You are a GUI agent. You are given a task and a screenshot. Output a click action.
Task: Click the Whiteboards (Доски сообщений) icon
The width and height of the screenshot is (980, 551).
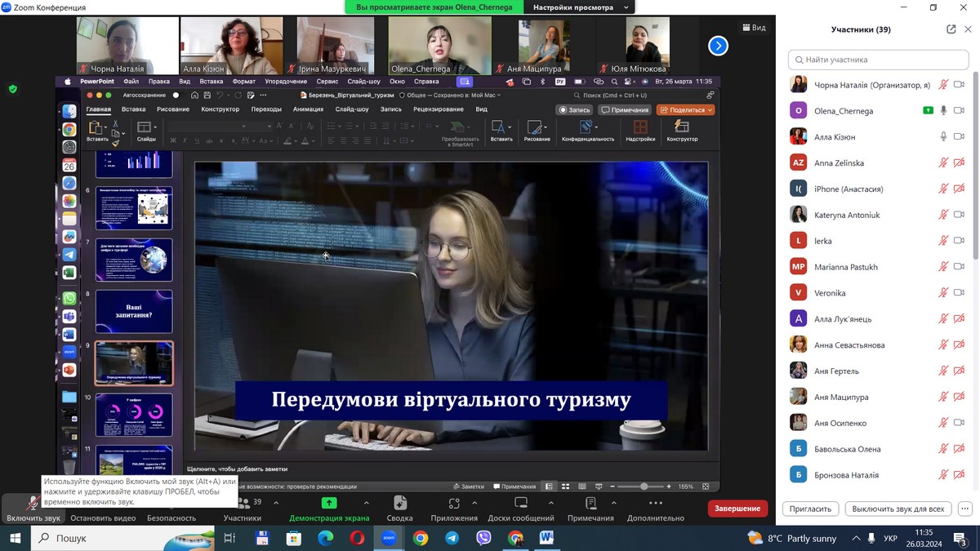(520, 504)
